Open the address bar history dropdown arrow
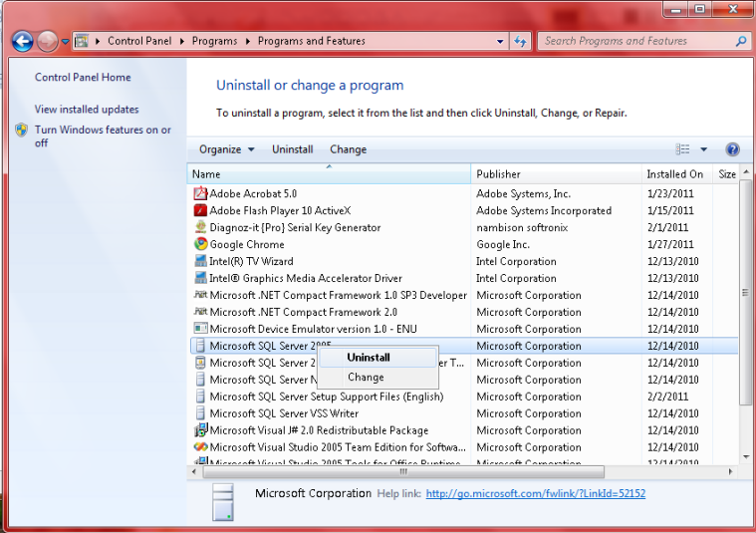The height and width of the screenshot is (533, 756). 500,41
